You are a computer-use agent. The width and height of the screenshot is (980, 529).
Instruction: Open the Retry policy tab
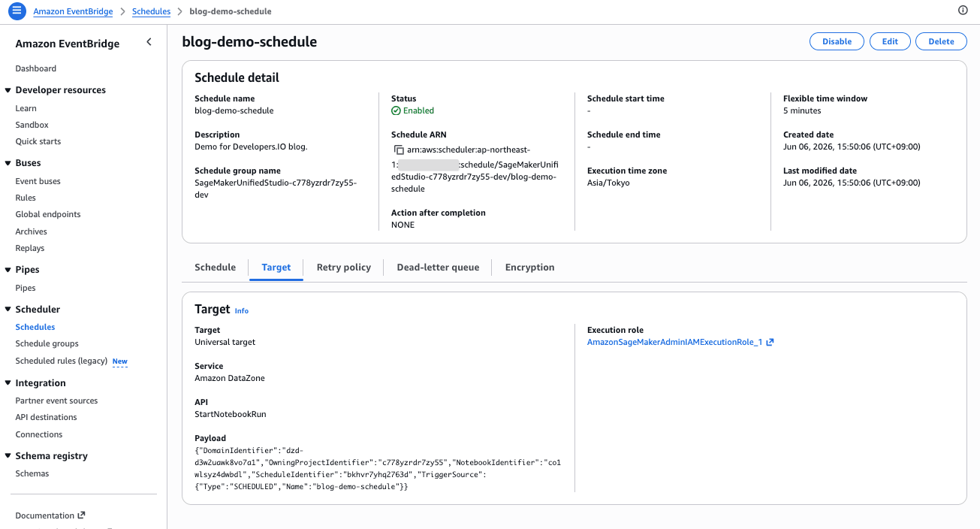(x=344, y=268)
